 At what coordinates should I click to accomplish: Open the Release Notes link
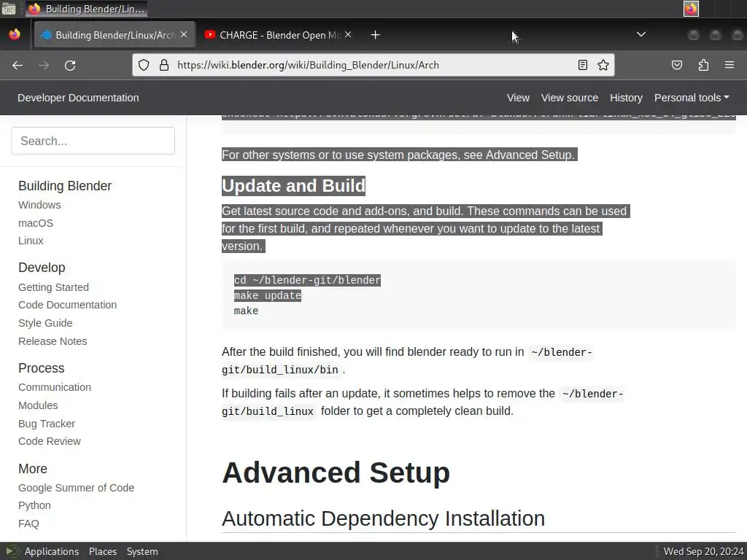(53, 341)
